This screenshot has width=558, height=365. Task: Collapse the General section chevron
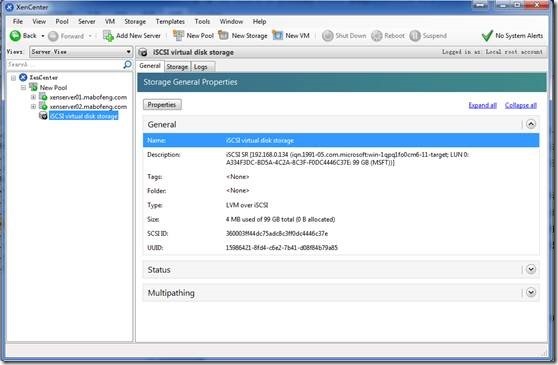coord(531,124)
